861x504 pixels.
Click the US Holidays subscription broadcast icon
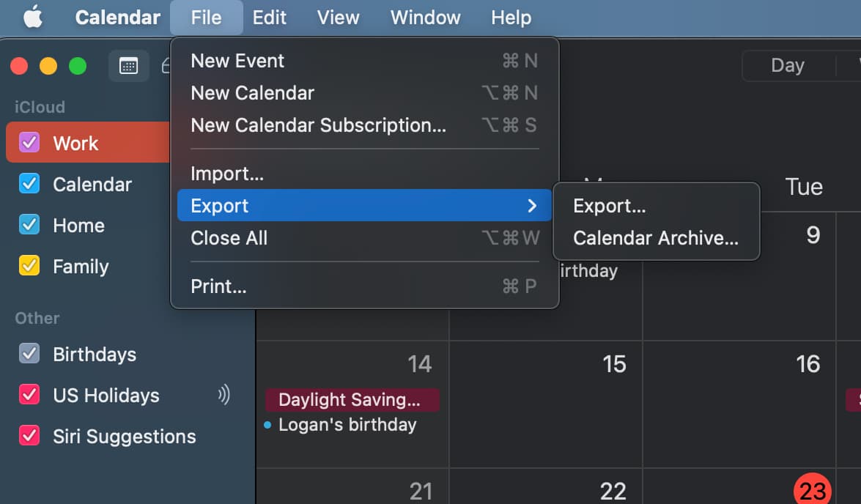[223, 396]
